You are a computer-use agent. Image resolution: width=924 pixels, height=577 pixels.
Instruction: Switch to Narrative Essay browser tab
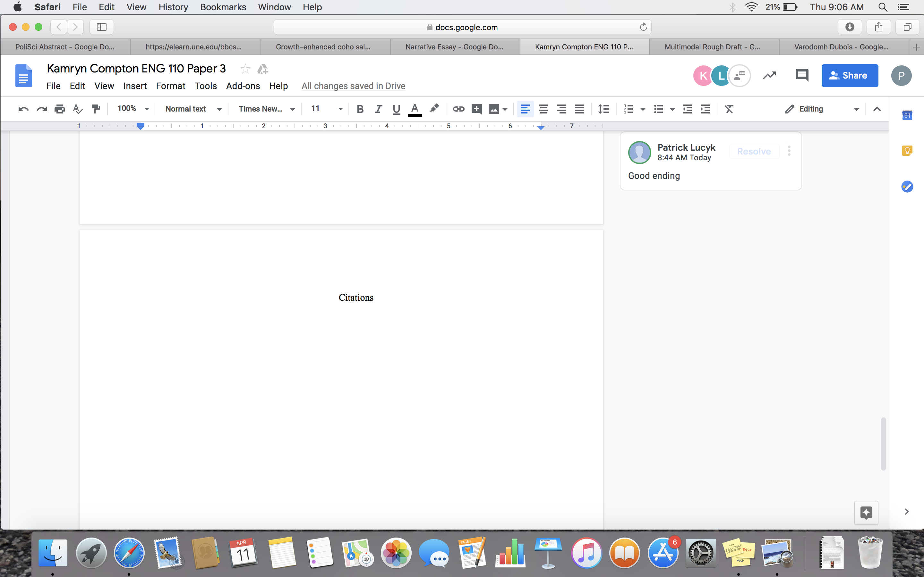[x=454, y=47]
